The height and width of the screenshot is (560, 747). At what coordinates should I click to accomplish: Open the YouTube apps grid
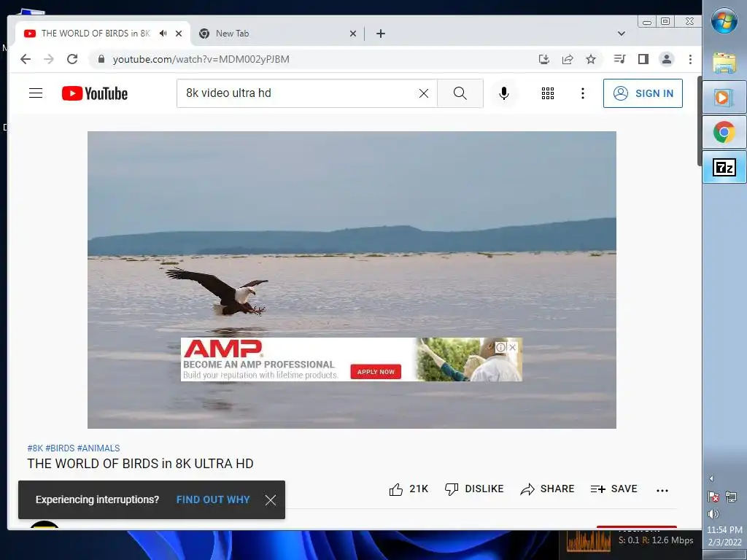click(548, 93)
